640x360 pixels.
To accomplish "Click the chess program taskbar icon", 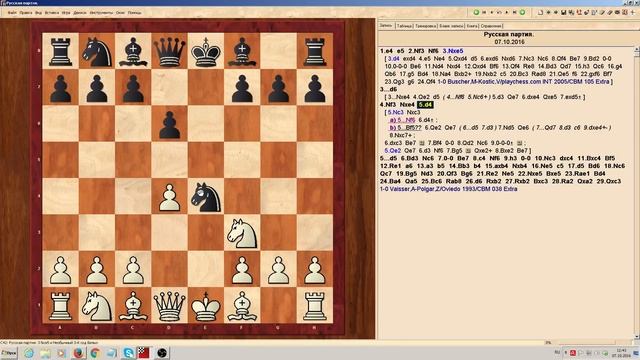I will [144, 353].
